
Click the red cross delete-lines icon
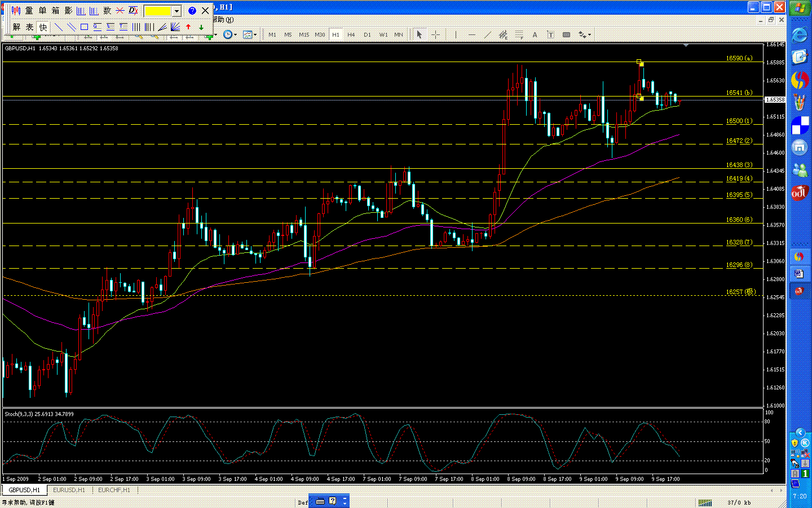tap(120, 11)
